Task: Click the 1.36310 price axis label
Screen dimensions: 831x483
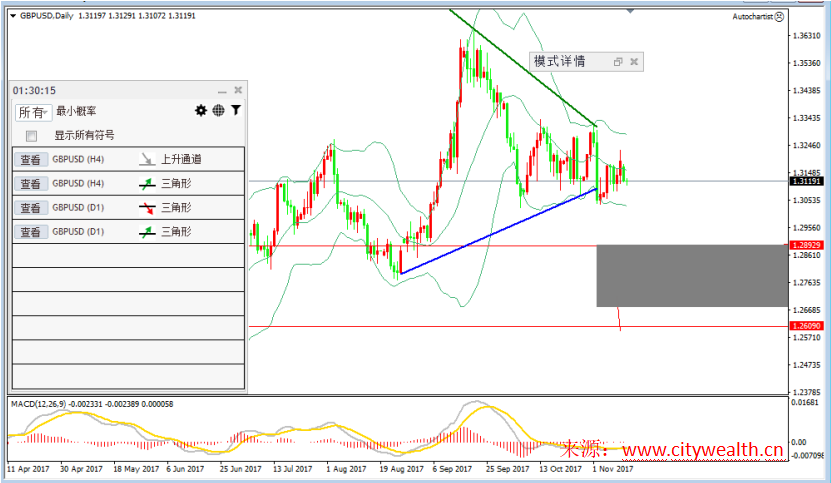Action: pos(807,36)
